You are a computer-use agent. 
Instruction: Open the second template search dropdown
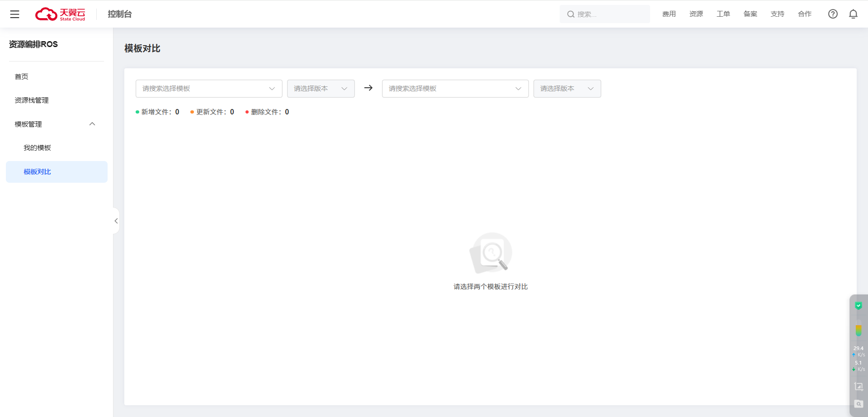tap(455, 89)
